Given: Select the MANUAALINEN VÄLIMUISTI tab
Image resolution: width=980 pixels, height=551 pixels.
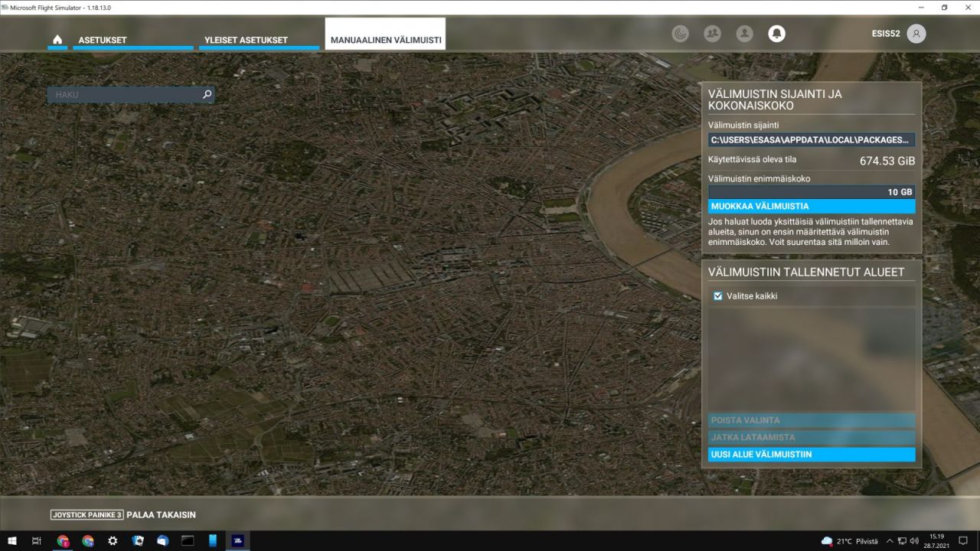Looking at the screenshot, I should click(385, 34).
